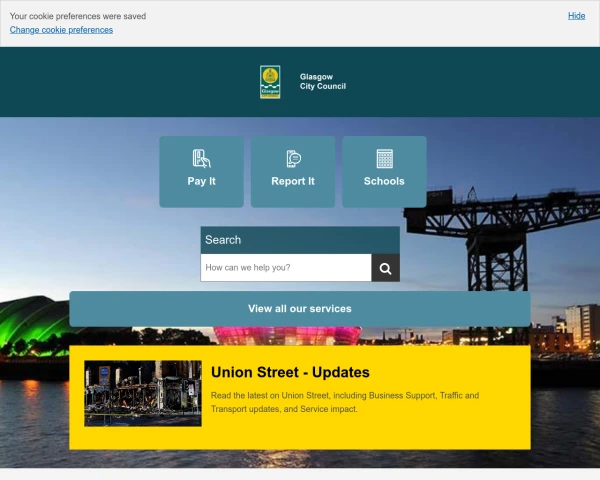Click the Glasgow City Council crest logo
Viewport: 600px width, 480px height.
(270, 82)
